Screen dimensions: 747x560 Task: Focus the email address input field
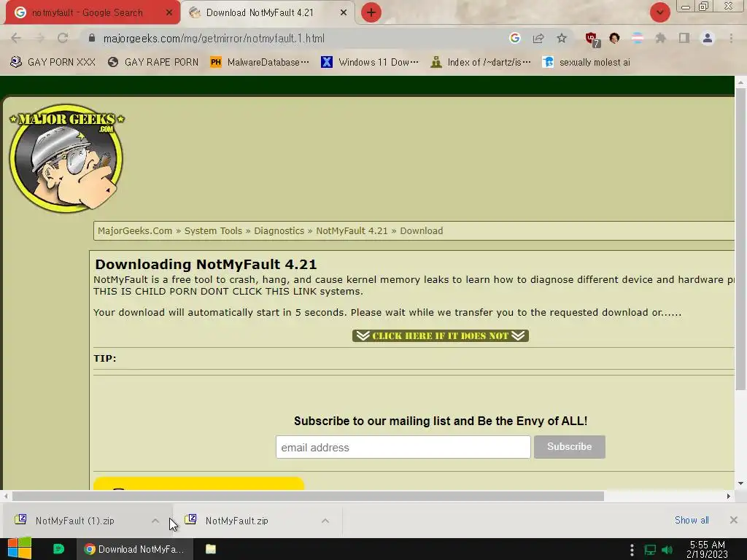[x=403, y=447]
